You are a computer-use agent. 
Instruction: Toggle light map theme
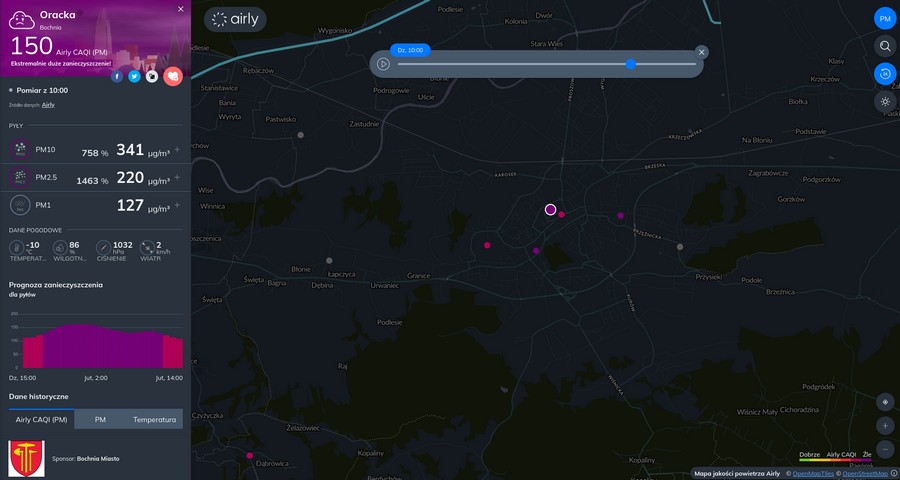[x=885, y=102]
